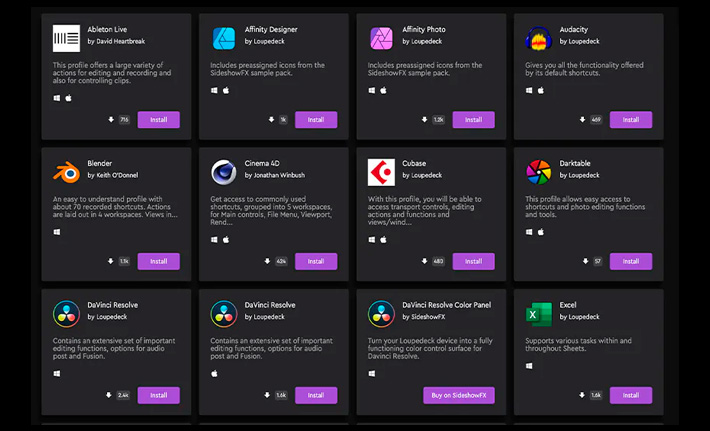This screenshot has width=710, height=431.
Task: Install the Excel profile
Action: point(631,395)
